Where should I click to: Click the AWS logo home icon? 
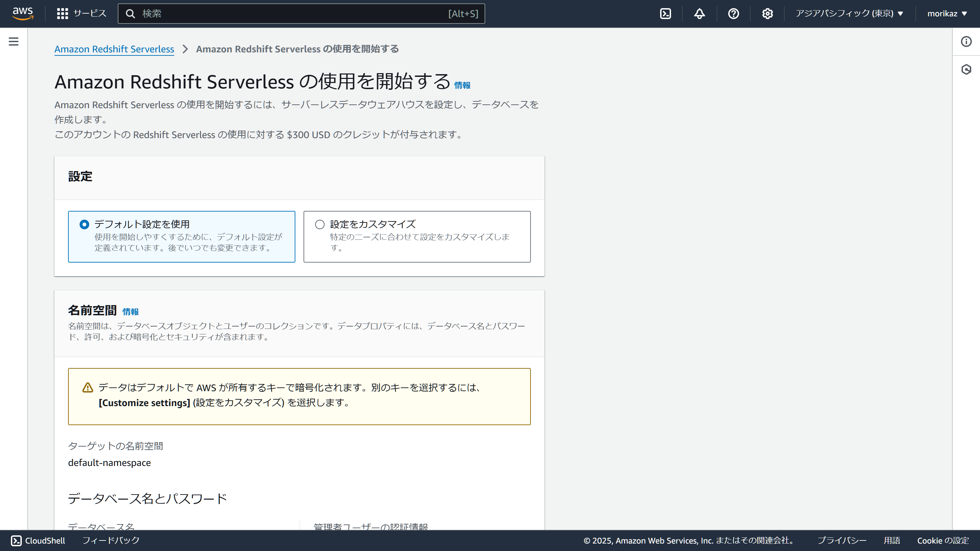pyautogui.click(x=23, y=13)
